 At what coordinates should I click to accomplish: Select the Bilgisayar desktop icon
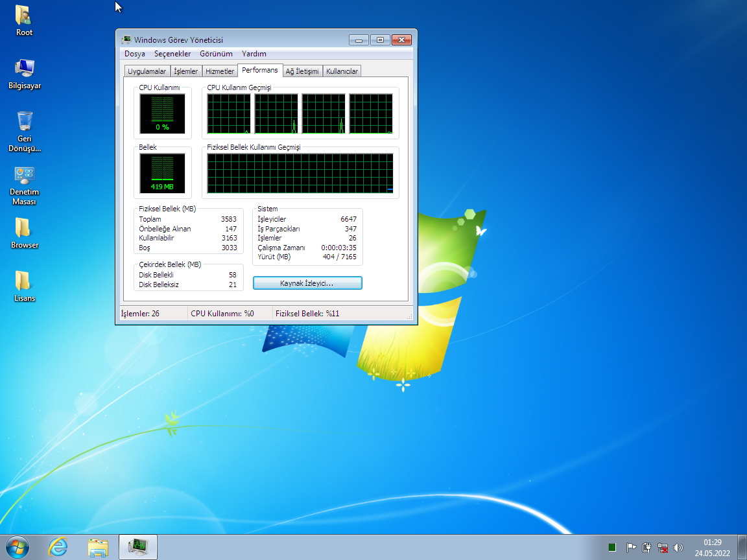click(x=24, y=75)
